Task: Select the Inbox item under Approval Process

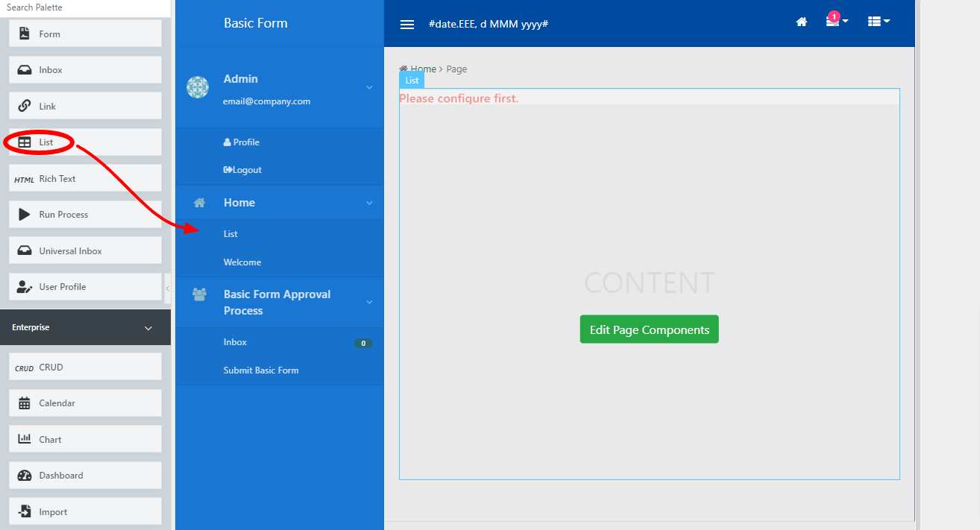Action: [x=235, y=342]
